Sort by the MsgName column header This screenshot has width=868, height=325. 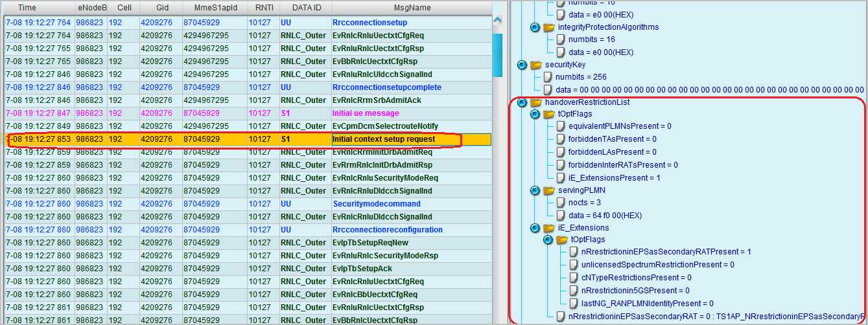pos(412,8)
